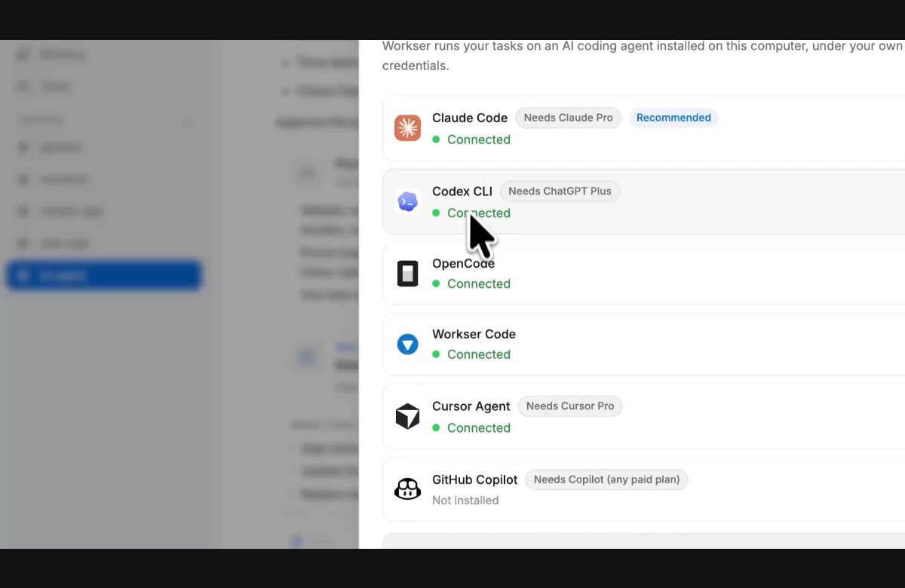Click the Claude Code starburst icon
Viewport: 905px width, 588px height.
click(407, 128)
